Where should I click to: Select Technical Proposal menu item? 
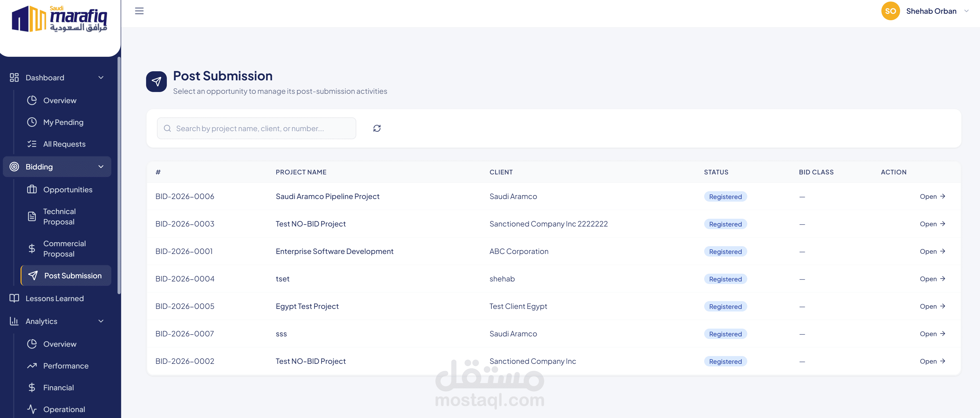[x=59, y=217]
